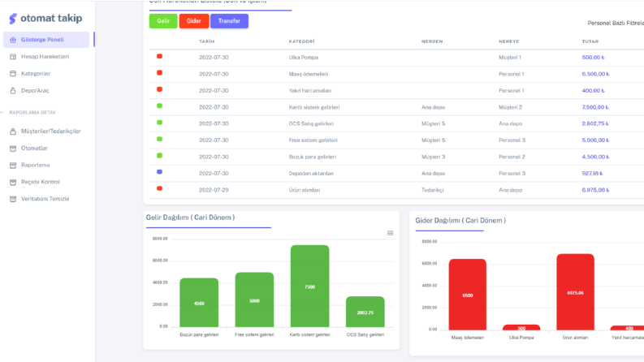Click the Gider Dağılımı chart title
The height and width of the screenshot is (362, 644).
pos(460,221)
